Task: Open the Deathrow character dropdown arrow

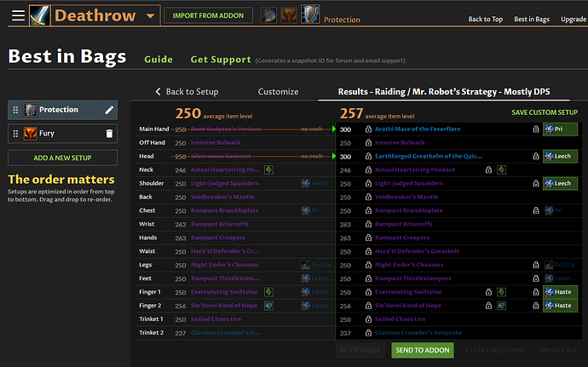Action: click(x=150, y=15)
